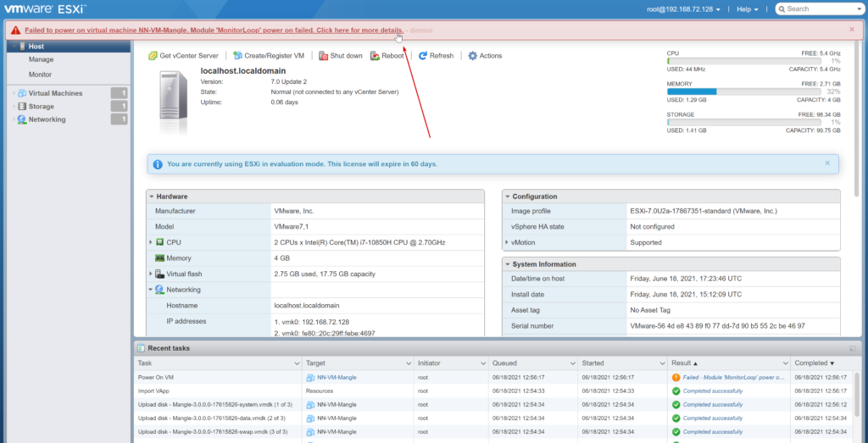Image resolution: width=868 pixels, height=443 pixels.
Task: Click the failed power on error link
Action: [214, 30]
